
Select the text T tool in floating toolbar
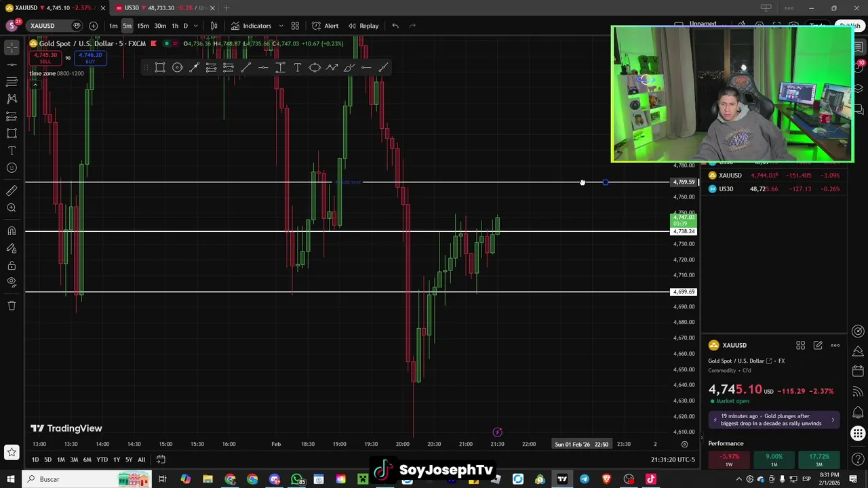(x=298, y=67)
